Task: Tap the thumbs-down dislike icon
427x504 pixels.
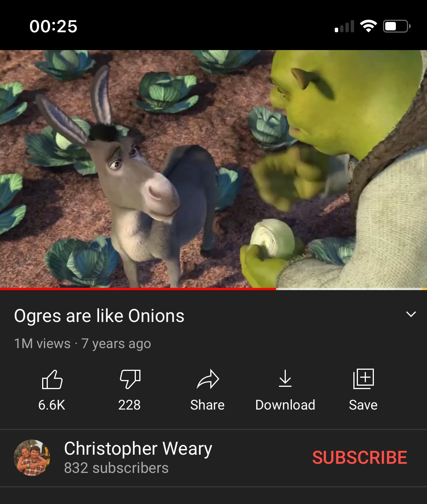Action: coord(130,379)
